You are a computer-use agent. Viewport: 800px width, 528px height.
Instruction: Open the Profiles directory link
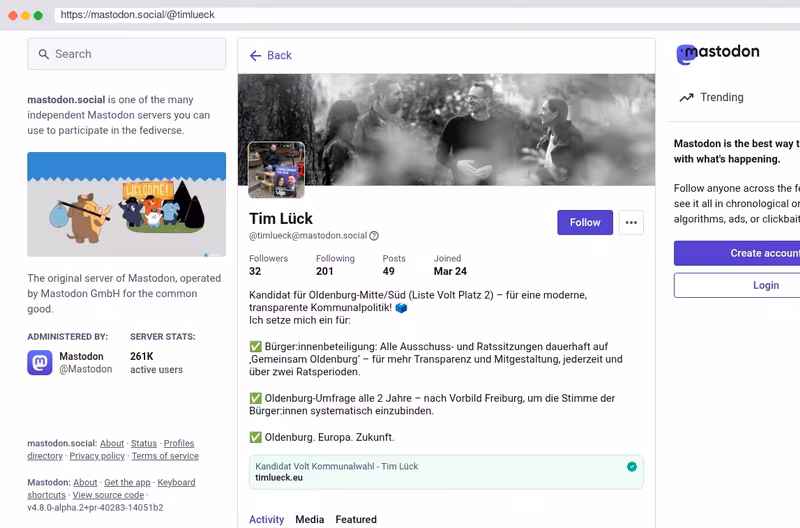click(x=179, y=443)
